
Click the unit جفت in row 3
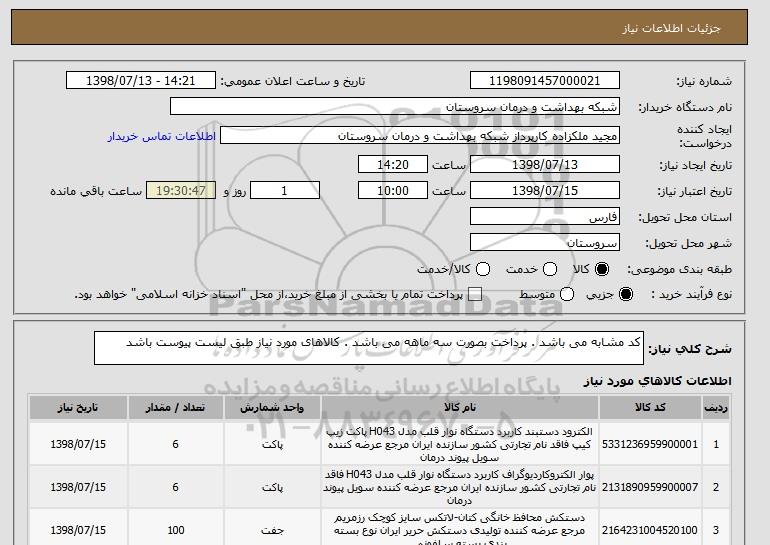[x=272, y=530]
